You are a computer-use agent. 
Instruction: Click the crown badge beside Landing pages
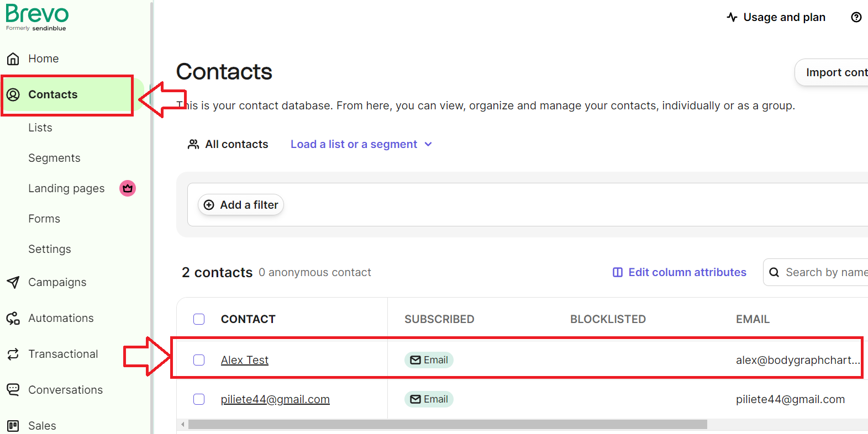tap(128, 188)
